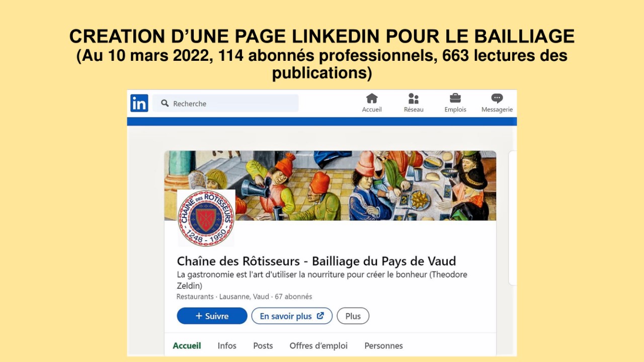Switch to the Infos tab
This screenshot has width=644, height=362.
227,346
